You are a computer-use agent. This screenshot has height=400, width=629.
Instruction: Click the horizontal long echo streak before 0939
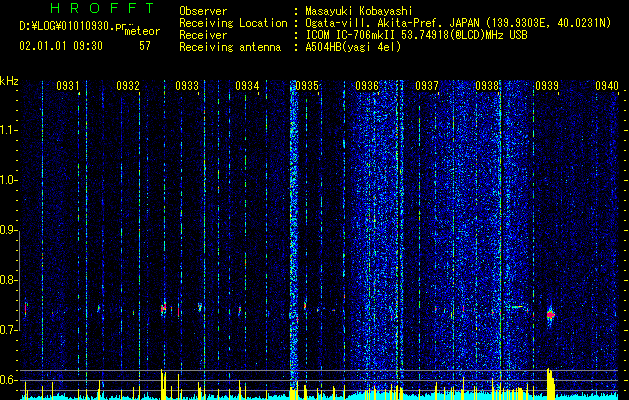(x=517, y=307)
